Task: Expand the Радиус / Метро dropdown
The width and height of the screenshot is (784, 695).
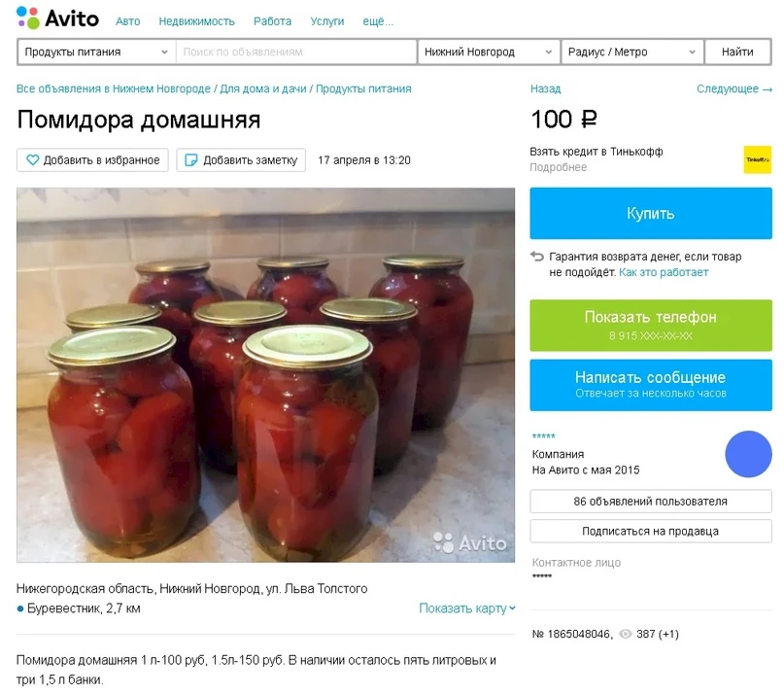Action: tap(632, 52)
